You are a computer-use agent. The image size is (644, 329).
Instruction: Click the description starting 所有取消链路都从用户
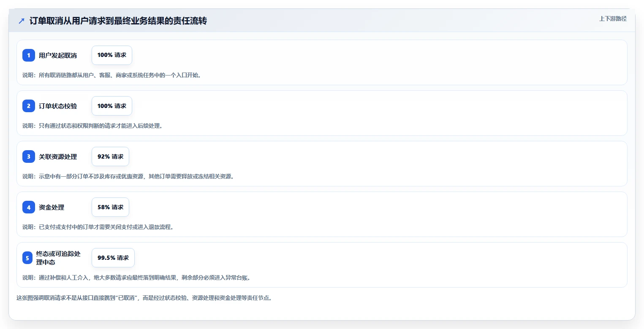pos(112,75)
